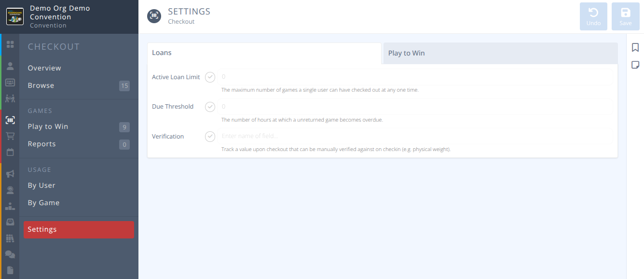Open the calendar icon in the left rail
The width and height of the screenshot is (644, 279).
point(10,152)
